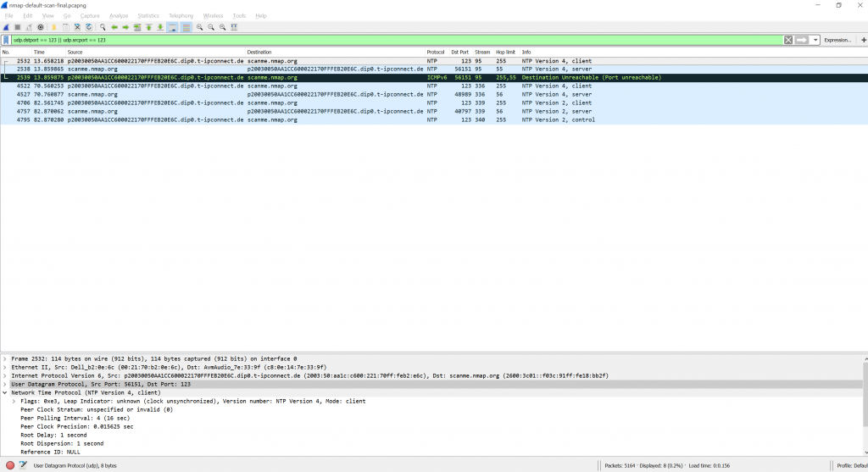Image resolution: width=868 pixels, height=472 pixels.
Task: Restart the current capture
Action: click(29, 27)
